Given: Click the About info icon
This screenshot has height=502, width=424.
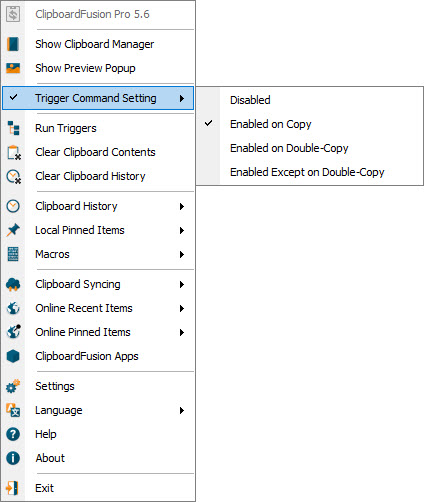Looking at the screenshot, I should click(x=13, y=458).
